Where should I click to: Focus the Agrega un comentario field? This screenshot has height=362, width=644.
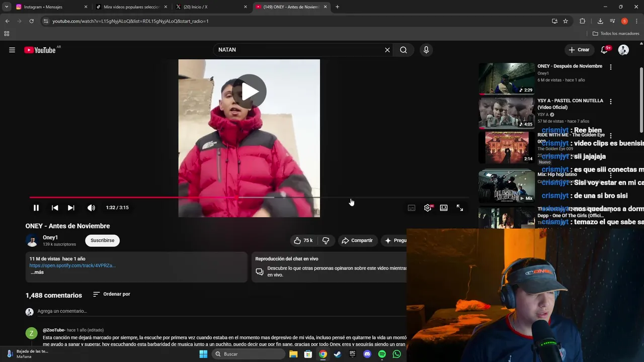pos(216,311)
